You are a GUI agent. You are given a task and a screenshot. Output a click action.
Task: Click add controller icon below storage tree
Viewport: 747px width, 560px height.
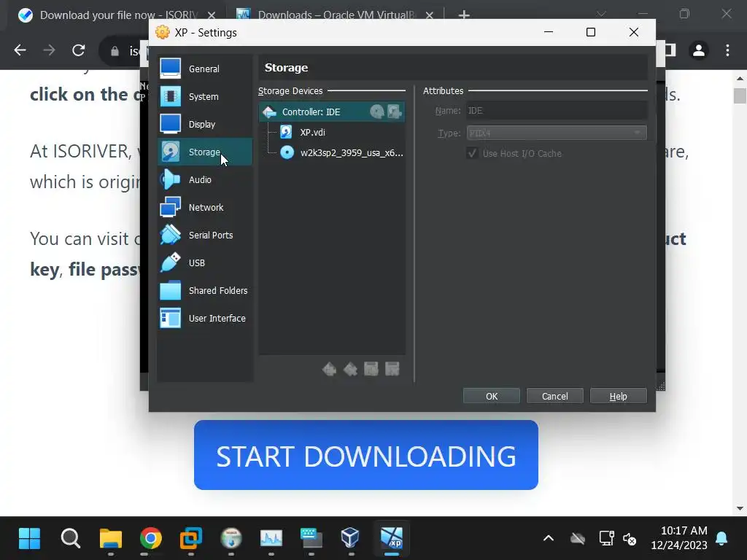click(x=329, y=369)
